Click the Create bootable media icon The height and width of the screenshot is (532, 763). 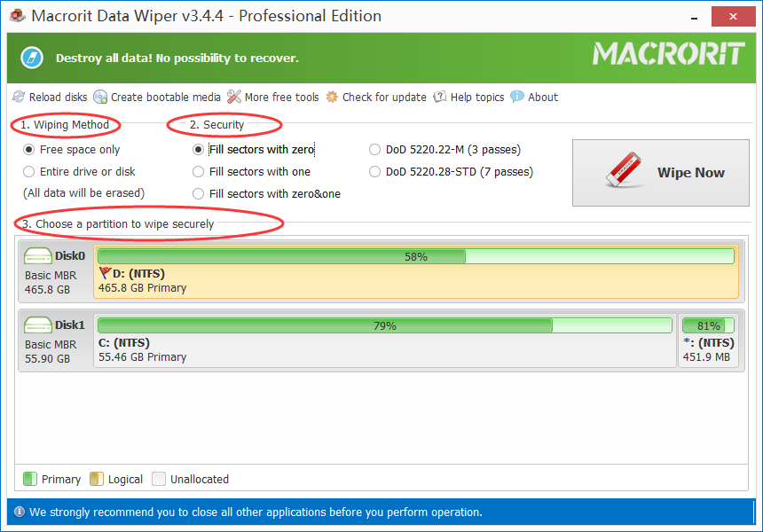[x=100, y=97]
